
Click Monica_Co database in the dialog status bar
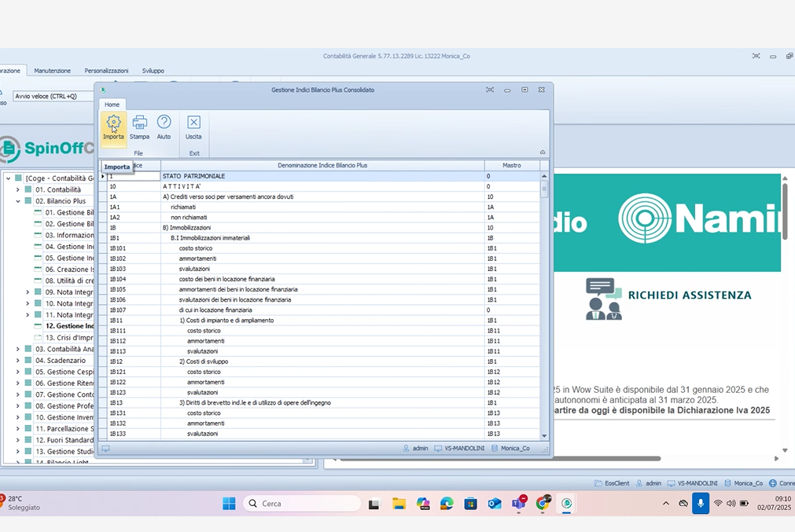coord(510,449)
